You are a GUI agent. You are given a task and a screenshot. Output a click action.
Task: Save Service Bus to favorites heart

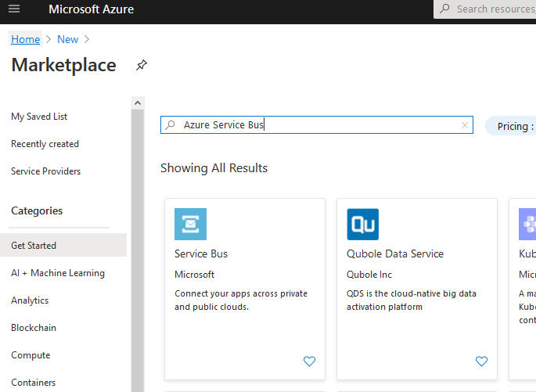[309, 361]
